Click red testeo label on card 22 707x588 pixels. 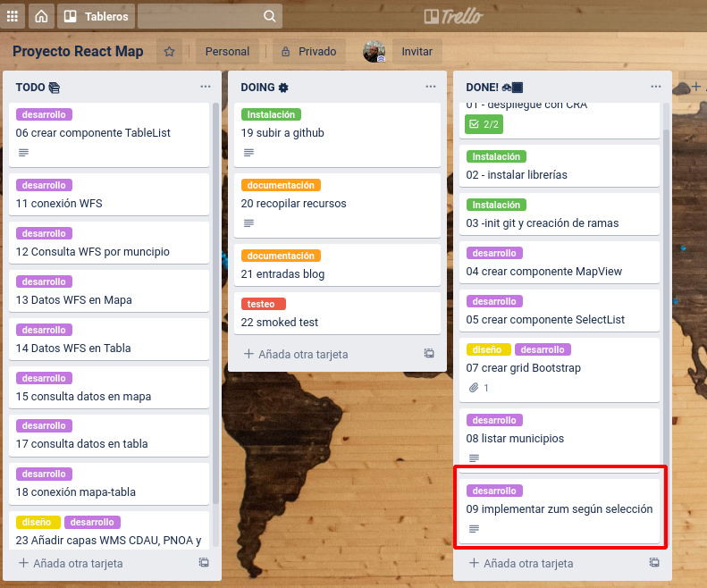pyautogui.click(x=263, y=304)
